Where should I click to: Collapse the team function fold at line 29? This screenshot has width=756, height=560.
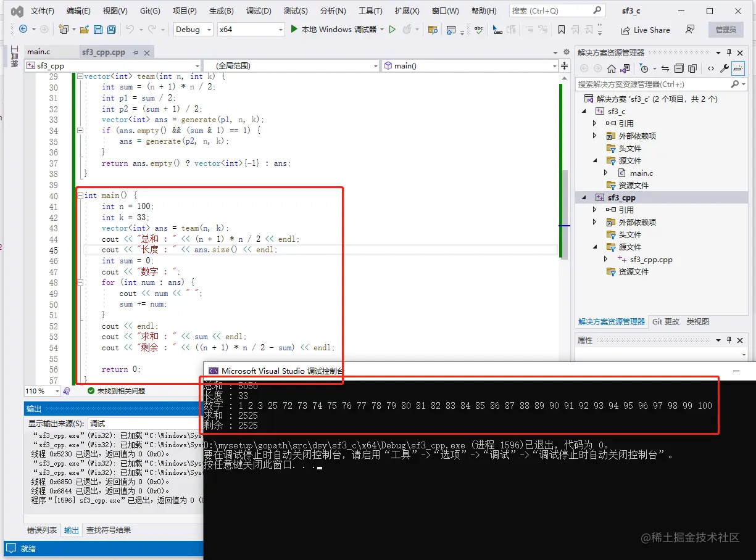[x=80, y=76]
